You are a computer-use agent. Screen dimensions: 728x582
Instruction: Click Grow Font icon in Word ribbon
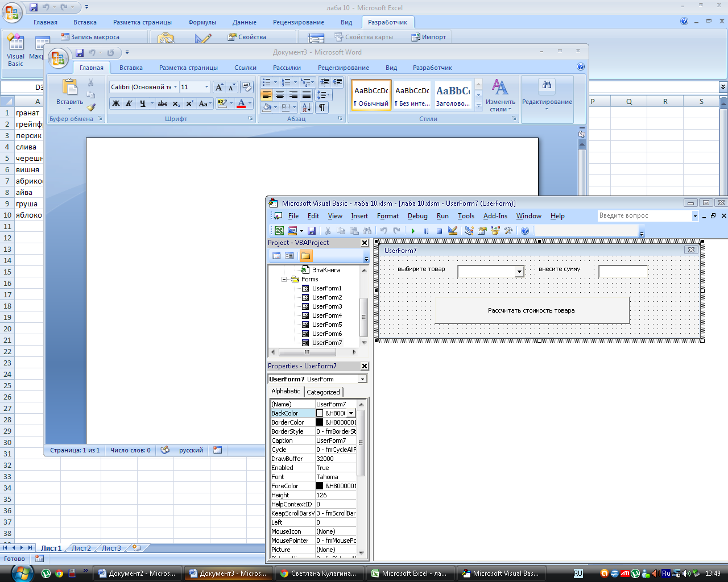(x=219, y=87)
